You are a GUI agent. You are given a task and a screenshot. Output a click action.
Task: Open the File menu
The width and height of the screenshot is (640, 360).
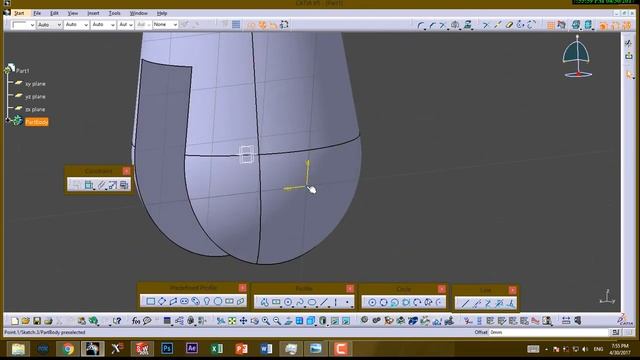tap(37, 13)
